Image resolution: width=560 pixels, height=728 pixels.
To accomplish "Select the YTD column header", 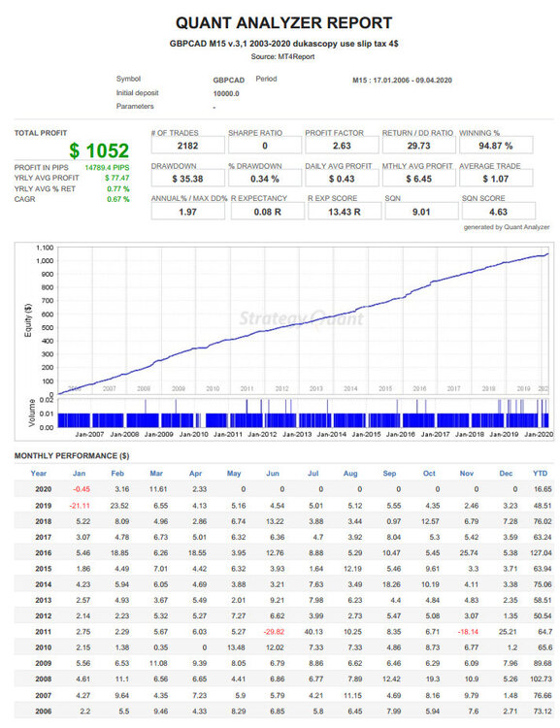I will (x=540, y=473).
